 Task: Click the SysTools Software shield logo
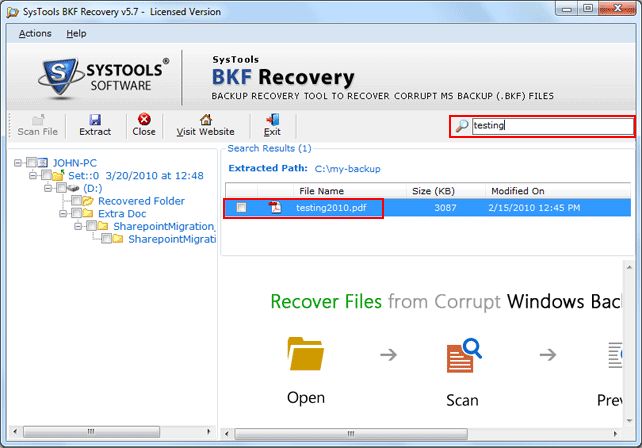pos(61,78)
